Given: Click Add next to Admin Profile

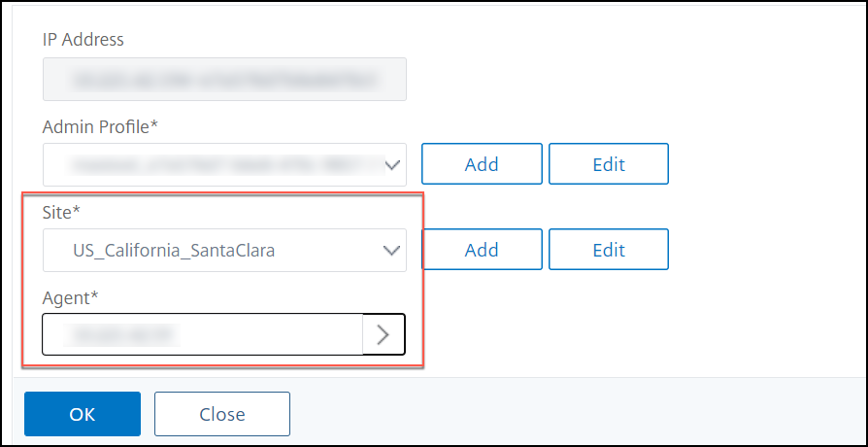Looking at the screenshot, I should click(x=482, y=164).
